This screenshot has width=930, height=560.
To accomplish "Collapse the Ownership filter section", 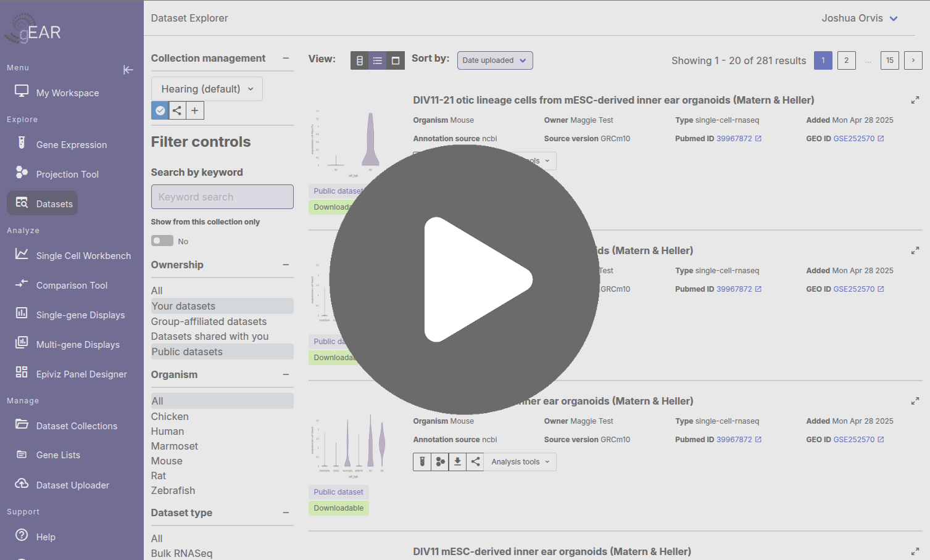I will (x=286, y=265).
